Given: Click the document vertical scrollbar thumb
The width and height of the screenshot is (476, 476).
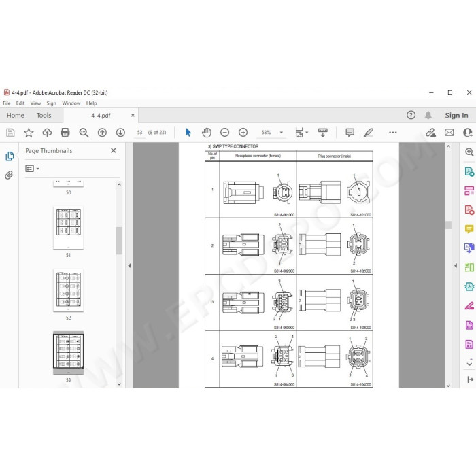Looking at the screenshot, I should [x=448, y=225].
